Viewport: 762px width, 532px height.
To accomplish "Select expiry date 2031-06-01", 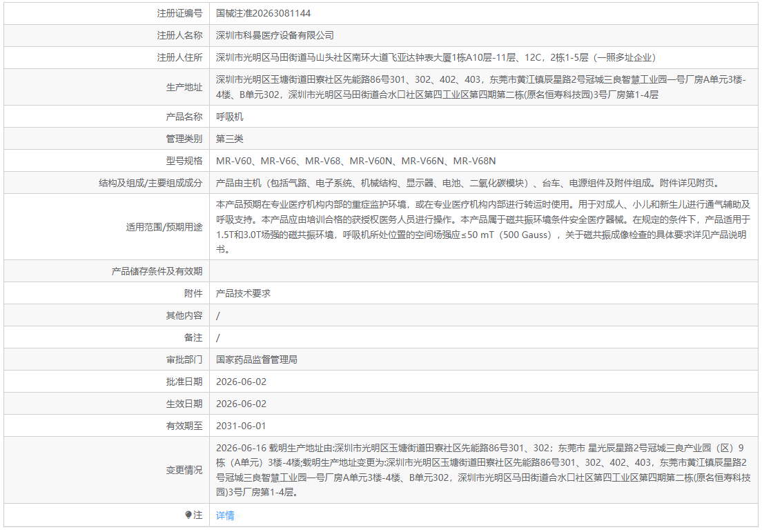I will pos(241,426).
